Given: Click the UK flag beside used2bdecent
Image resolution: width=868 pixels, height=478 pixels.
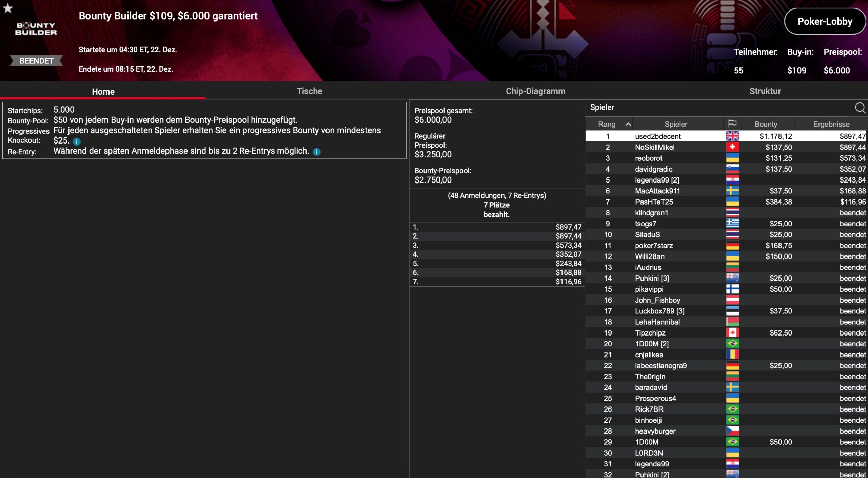Looking at the screenshot, I should point(732,136).
